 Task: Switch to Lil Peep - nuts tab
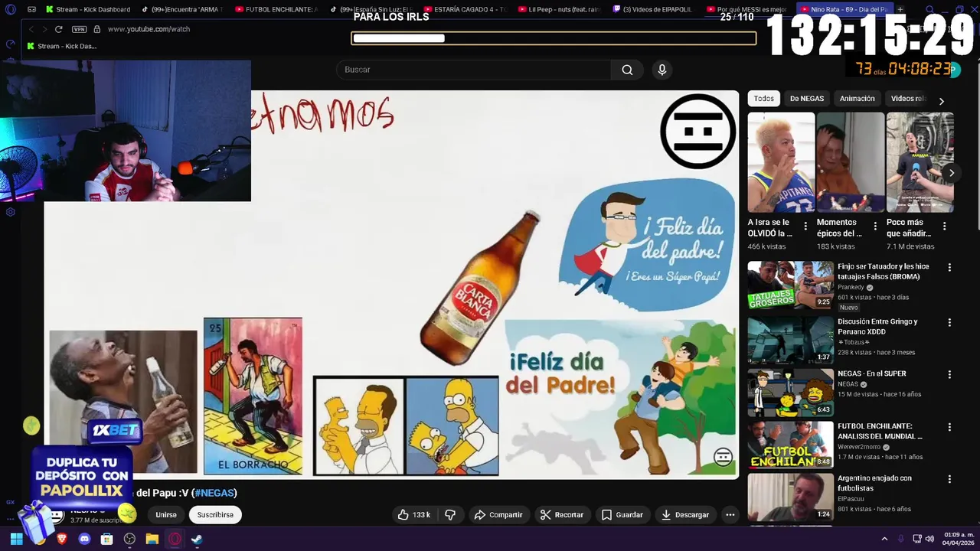tap(559, 9)
